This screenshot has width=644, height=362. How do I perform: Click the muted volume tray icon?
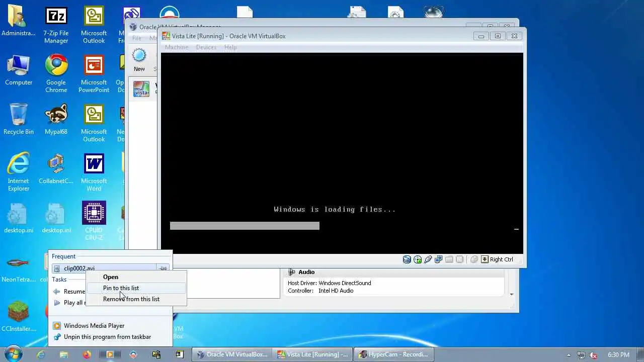coord(593,354)
